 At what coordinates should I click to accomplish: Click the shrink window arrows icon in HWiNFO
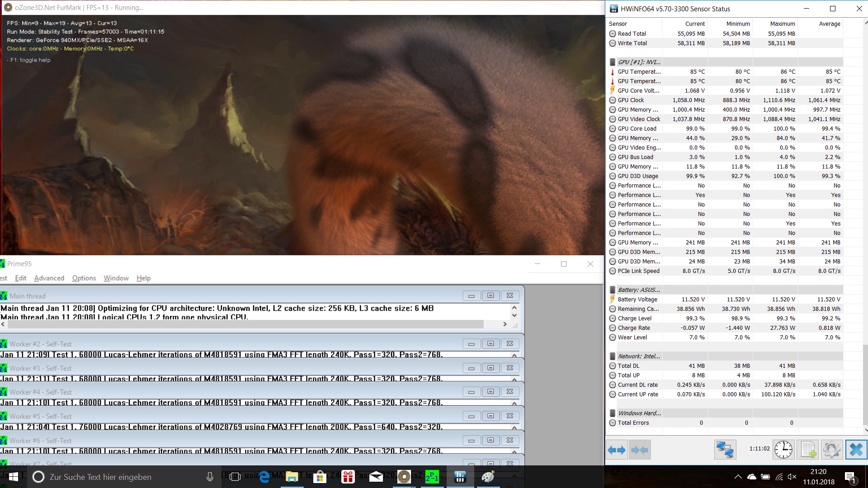point(640,450)
